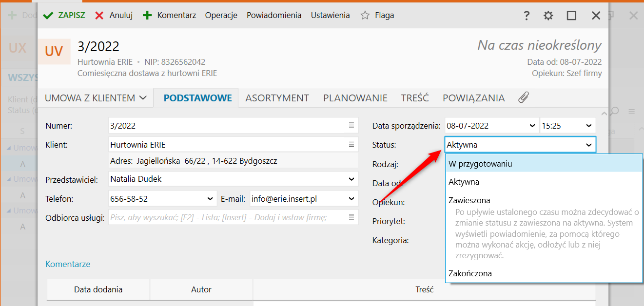Collapse the Status dropdown arrow
Screen dimensions: 644x306
click(x=589, y=145)
